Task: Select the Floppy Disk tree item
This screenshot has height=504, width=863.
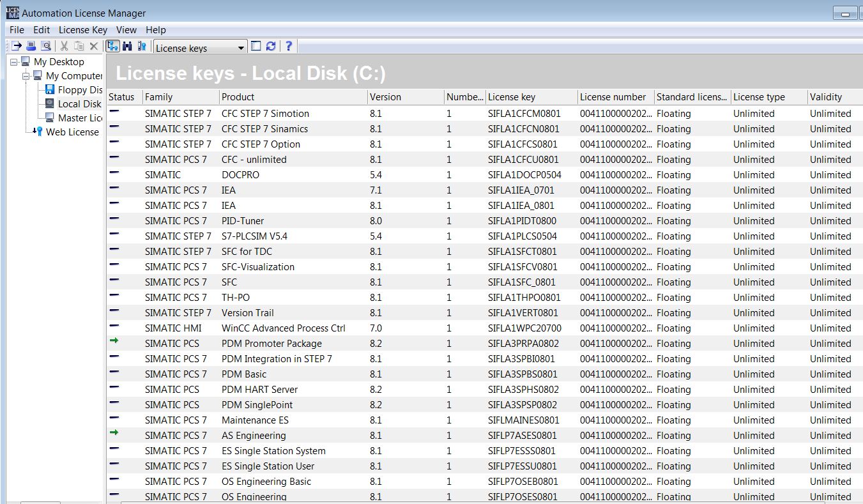Action: point(80,90)
